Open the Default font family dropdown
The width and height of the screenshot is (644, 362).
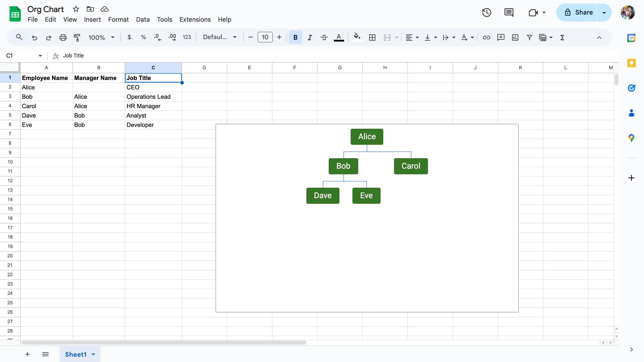(x=220, y=37)
